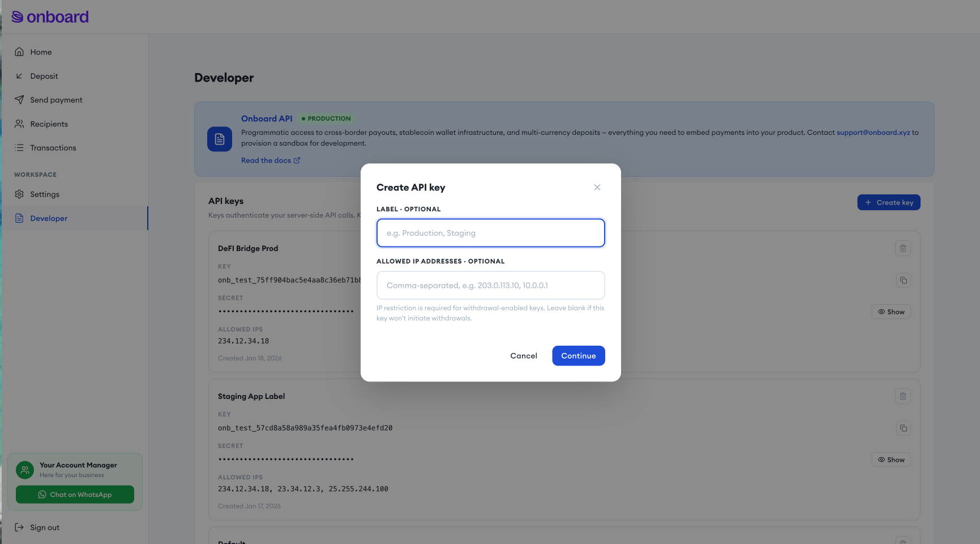Click the Account Manager avatar icon
This screenshot has width=980, height=544.
(25, 470)
